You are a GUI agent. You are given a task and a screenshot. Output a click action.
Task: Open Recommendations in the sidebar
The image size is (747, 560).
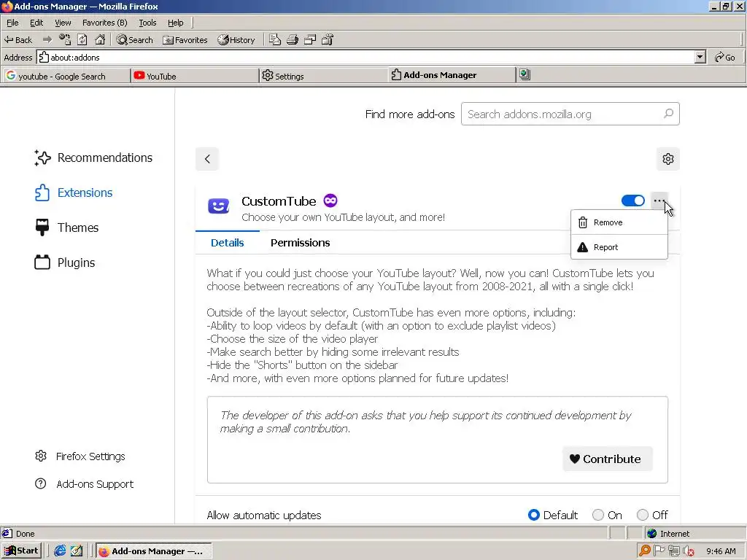pyautogui.click(x=93, y=157)
